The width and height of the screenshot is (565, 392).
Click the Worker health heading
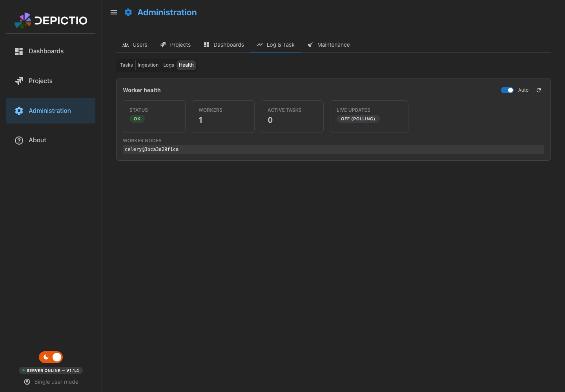[x=142, y=90]
